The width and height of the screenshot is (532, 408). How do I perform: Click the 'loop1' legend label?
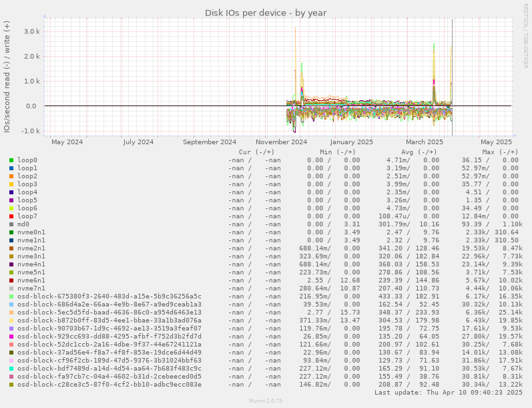coord(27,168)
